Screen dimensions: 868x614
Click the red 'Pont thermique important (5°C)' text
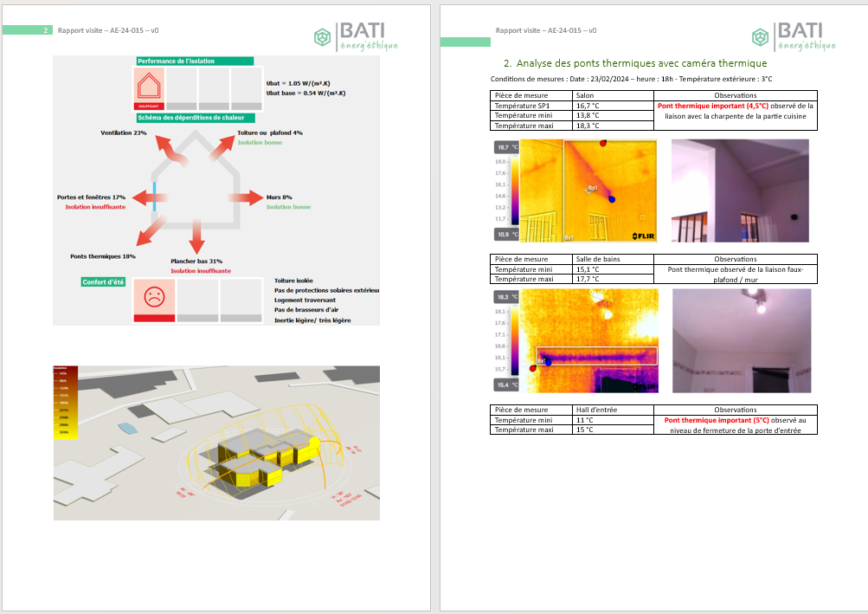(717, 420)
